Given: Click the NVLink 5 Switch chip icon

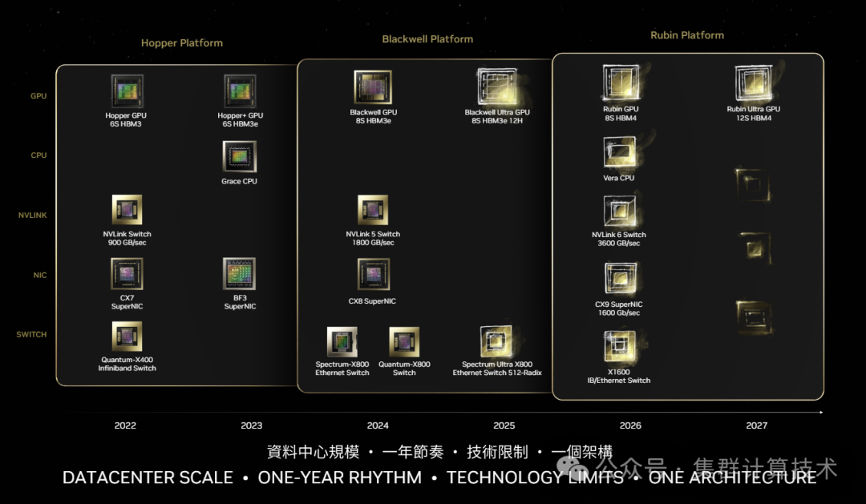Looking at the screenshot, I should point(373,210).
